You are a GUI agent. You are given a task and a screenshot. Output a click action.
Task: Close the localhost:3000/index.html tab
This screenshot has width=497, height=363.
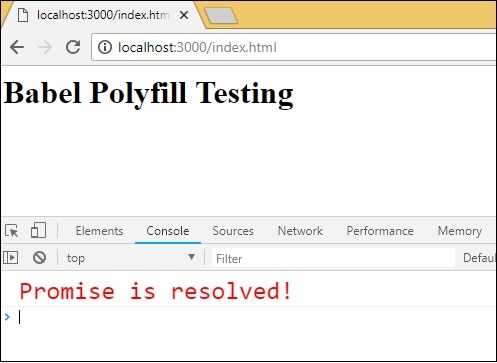(184, 15)
